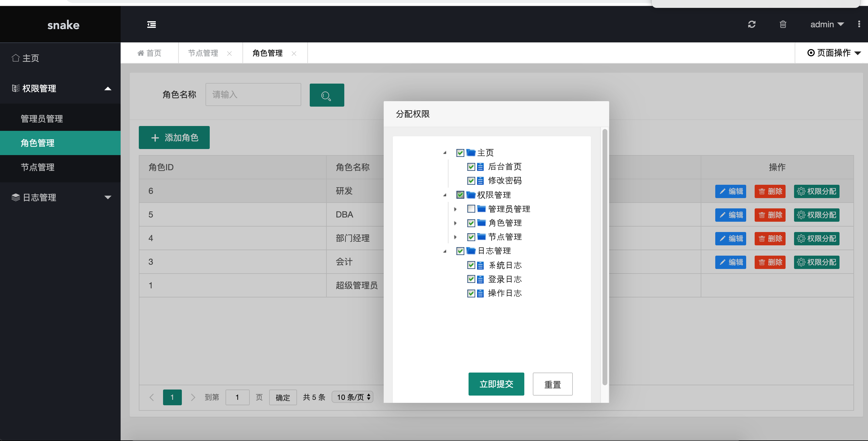This screenshot has width=868, height=441.
Task: Uncheck the 登录日志 permission checkbox
Action: click(471, 279)
